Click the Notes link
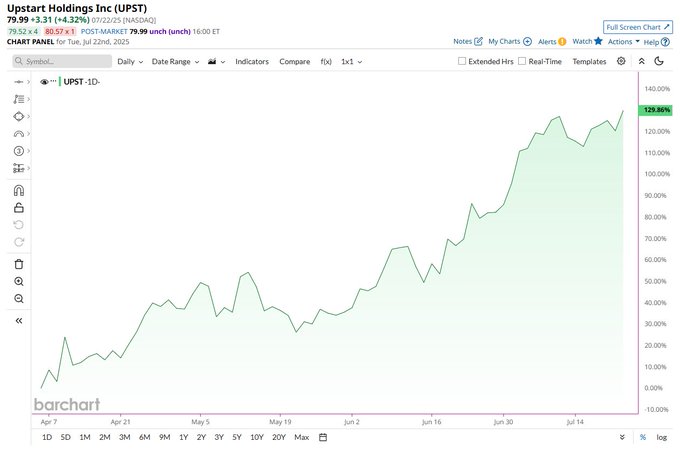Viewport: 680px width, 449px height. (x=462, y=41)
